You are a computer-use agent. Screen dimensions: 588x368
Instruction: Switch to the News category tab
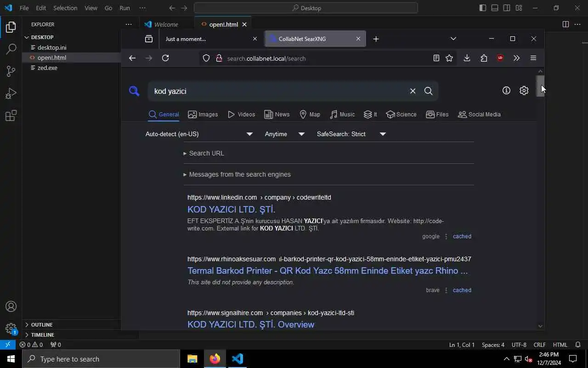click(x=277, y=115)
